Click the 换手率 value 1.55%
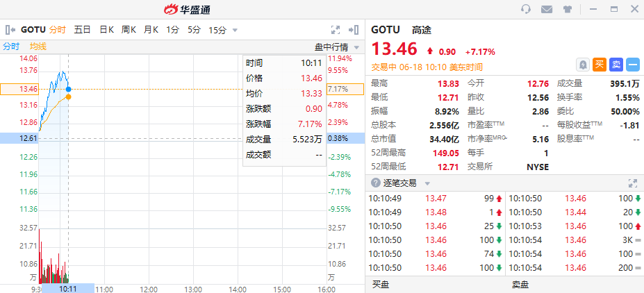Image resolution: width=644 pixels, height=293 pixels. pos(627,98)
